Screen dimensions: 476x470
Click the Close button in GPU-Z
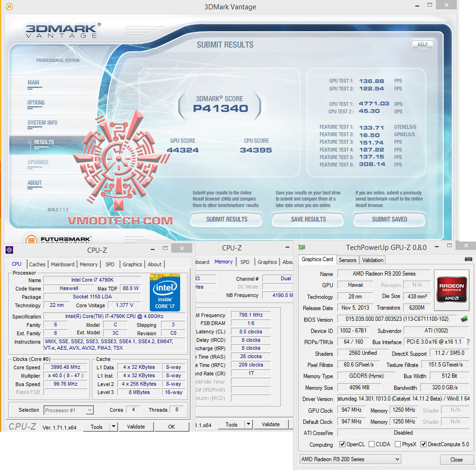[456, 460]
